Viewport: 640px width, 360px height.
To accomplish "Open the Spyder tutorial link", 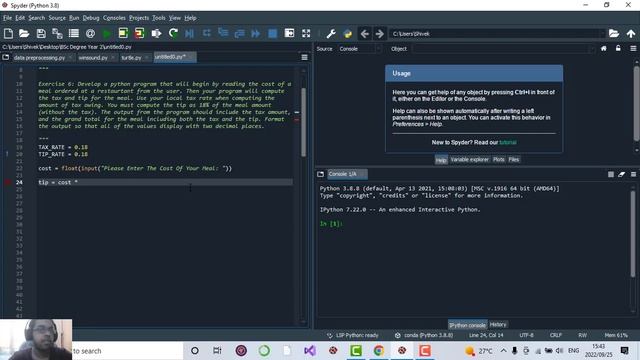I will tap(508, 142).
